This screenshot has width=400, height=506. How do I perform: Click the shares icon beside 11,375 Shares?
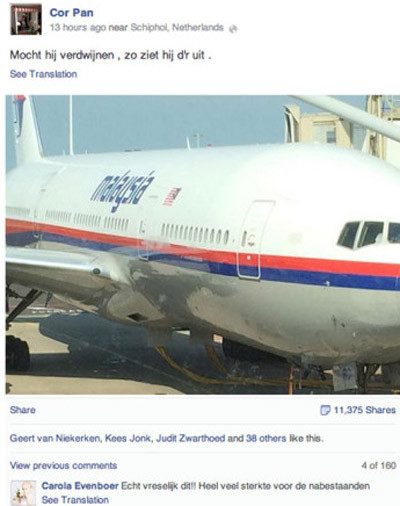click(x=325, y=410)
